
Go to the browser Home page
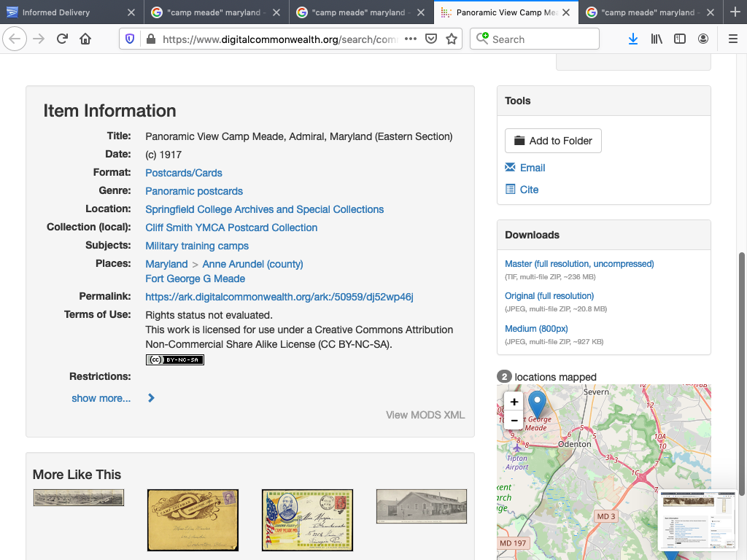86,39
